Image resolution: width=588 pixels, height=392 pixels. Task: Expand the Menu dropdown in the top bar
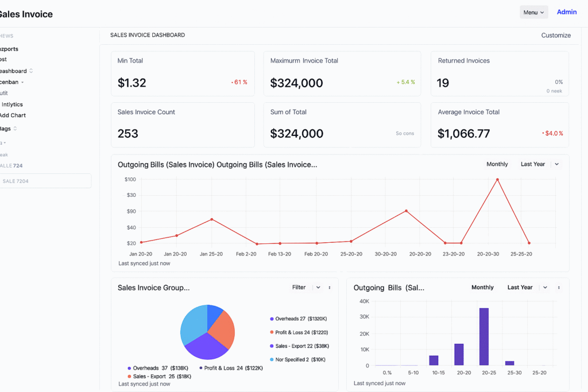tap(533, 11)
